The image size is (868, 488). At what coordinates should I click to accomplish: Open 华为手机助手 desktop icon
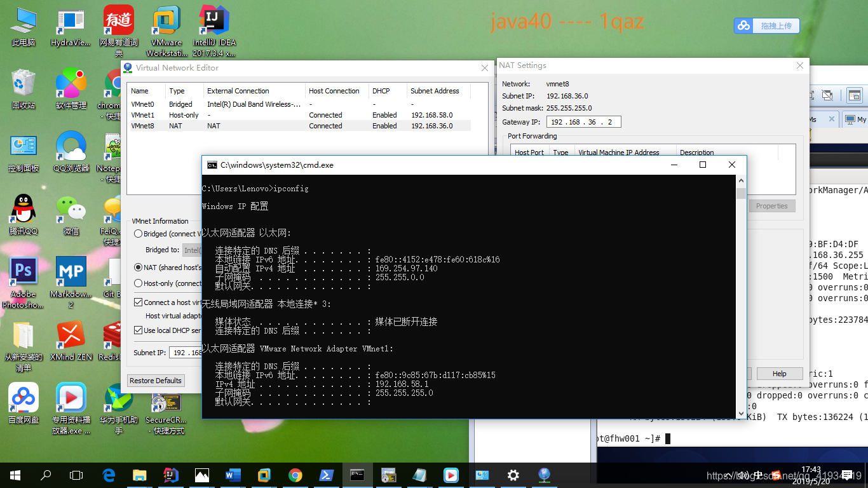pos(119,409)
